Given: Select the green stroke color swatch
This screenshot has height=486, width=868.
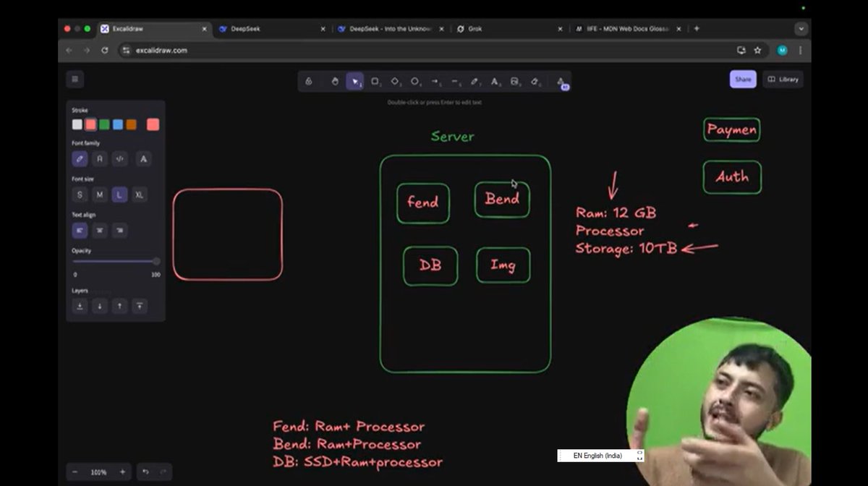Looking at the screenshot, I should tap(103, 124).
